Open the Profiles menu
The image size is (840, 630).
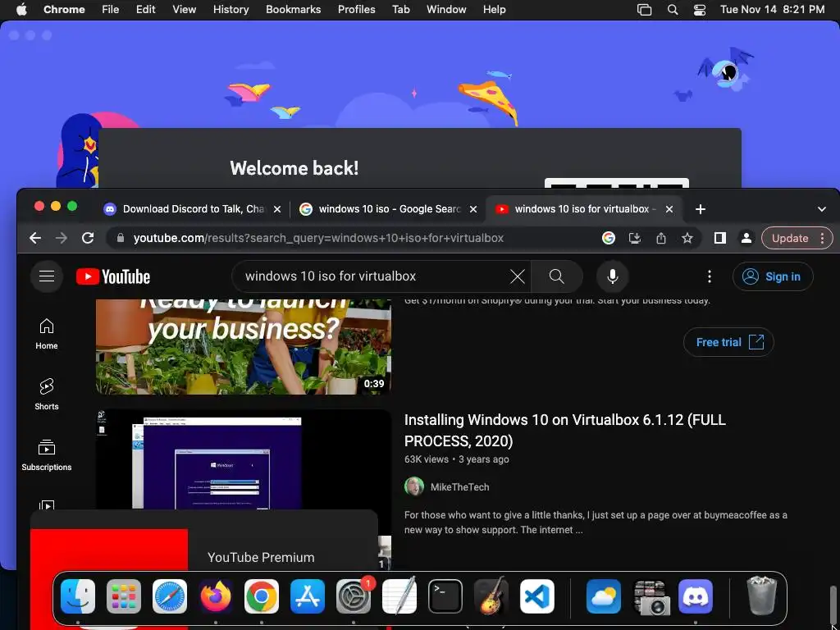pos(356,10)
